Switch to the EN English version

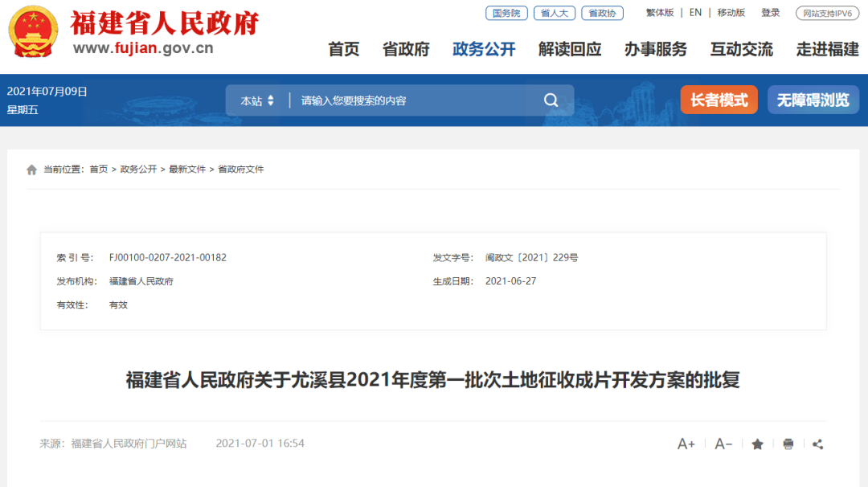(x=695, y=13)
